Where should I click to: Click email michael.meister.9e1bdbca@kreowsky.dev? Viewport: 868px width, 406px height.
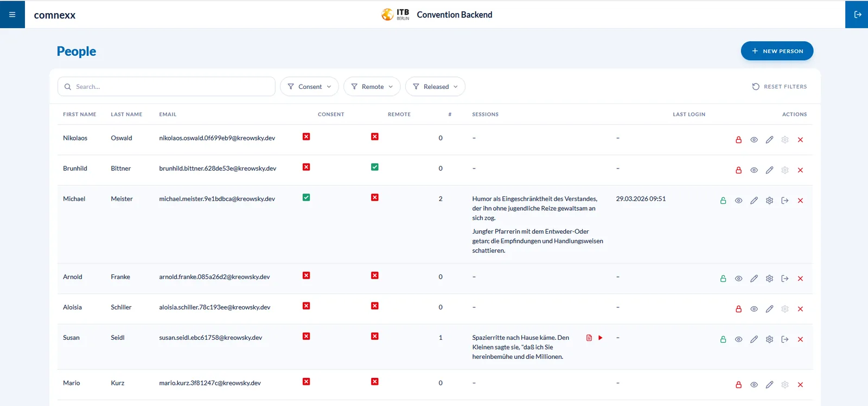click(217, 199)
